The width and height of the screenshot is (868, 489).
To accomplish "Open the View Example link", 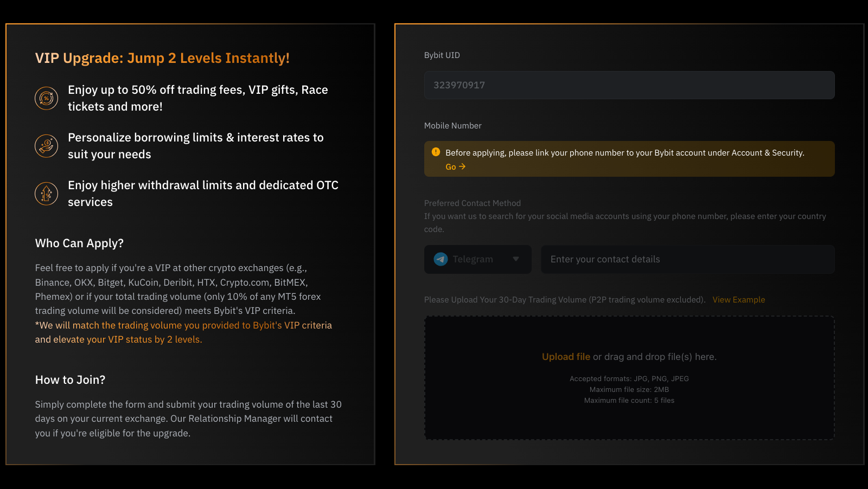I will click(738, 300).
